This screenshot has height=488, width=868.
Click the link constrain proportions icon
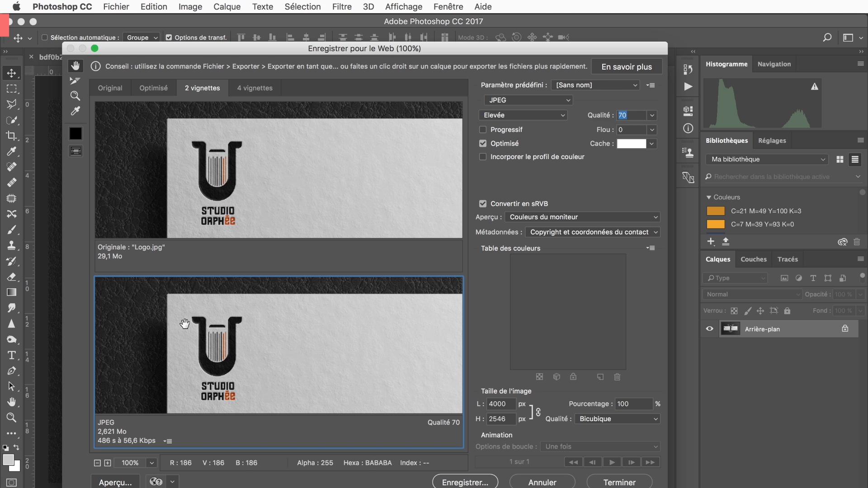click(x=538, y=412)
